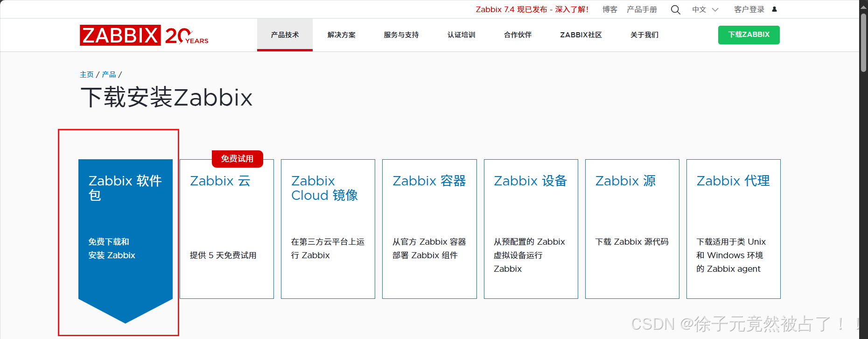Click the Zabbix 20 Years logo
868x339 pixels.
tap(144, 35)
